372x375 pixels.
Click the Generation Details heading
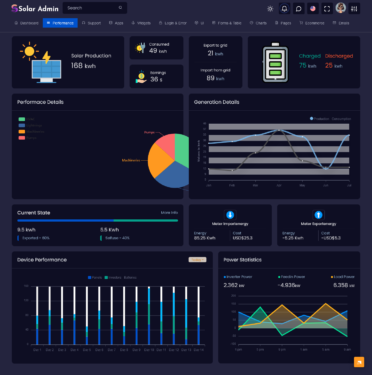217,102
